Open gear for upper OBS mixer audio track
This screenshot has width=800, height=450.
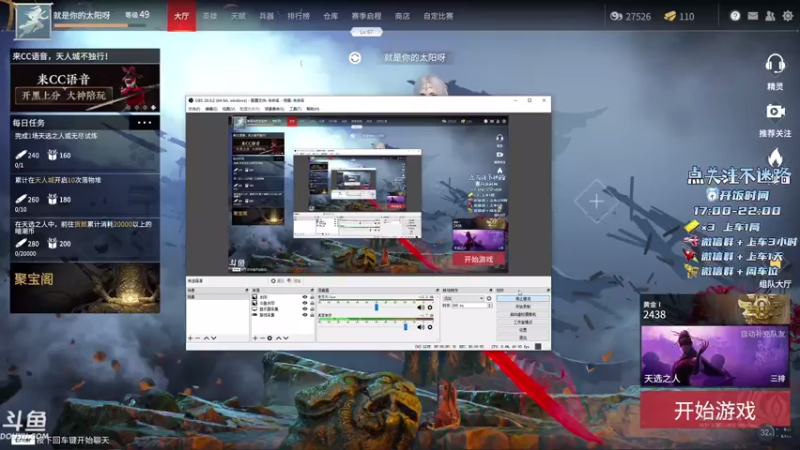pyautogui.click(x=430, y=307)
